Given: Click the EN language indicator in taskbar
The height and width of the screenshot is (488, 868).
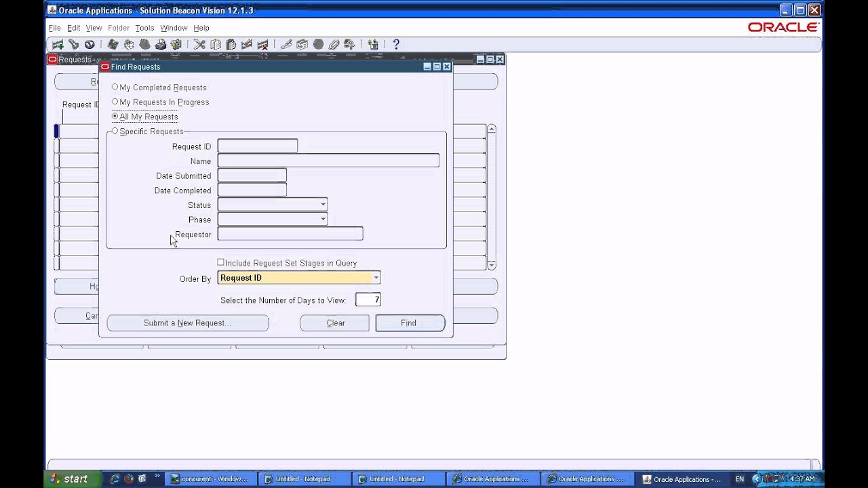Looking at the screenshot, I should click(739, 479).
